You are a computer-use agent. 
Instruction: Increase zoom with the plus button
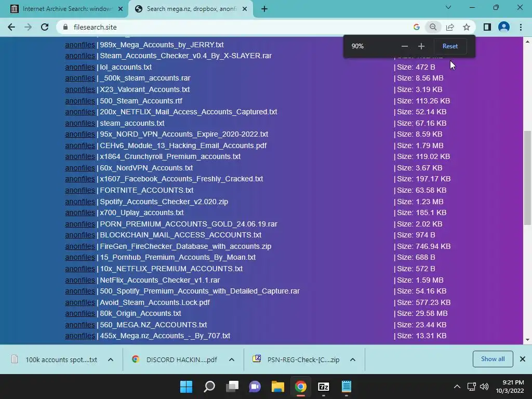[x=421, y=46]
